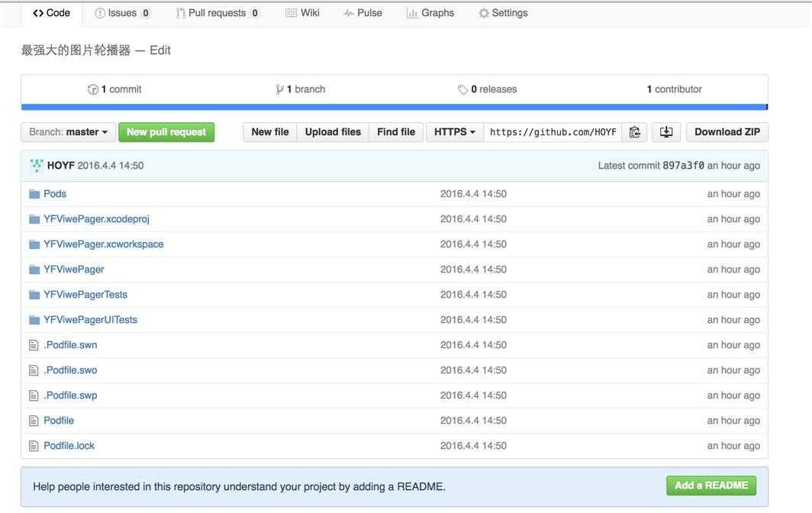Click the YFViwePagerTests folder icon
Image resolution: width=812 pixels, height=513 pixels.
coord(34,295)
